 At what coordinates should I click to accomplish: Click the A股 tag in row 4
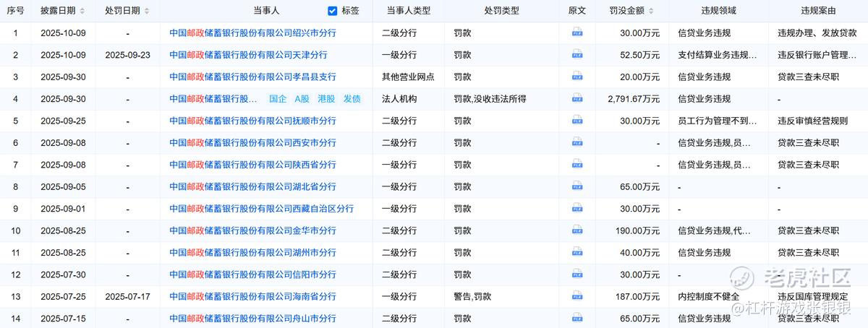tap(302, 99)
